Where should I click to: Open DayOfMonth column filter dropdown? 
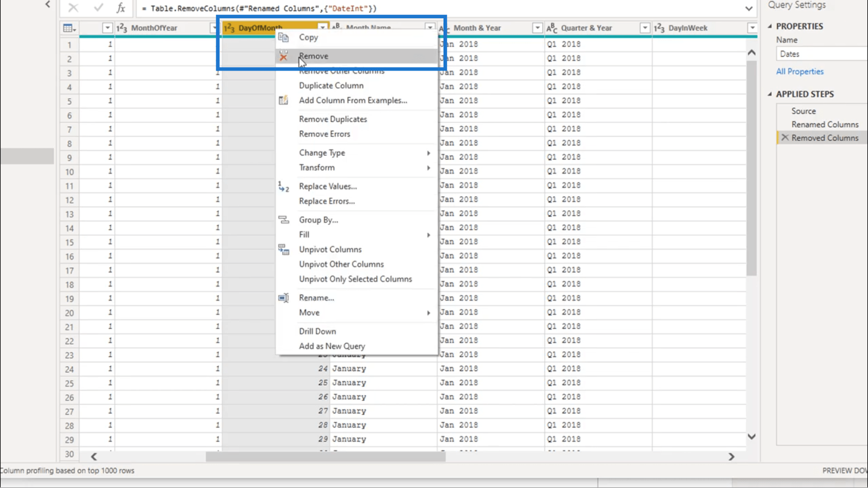323,27
